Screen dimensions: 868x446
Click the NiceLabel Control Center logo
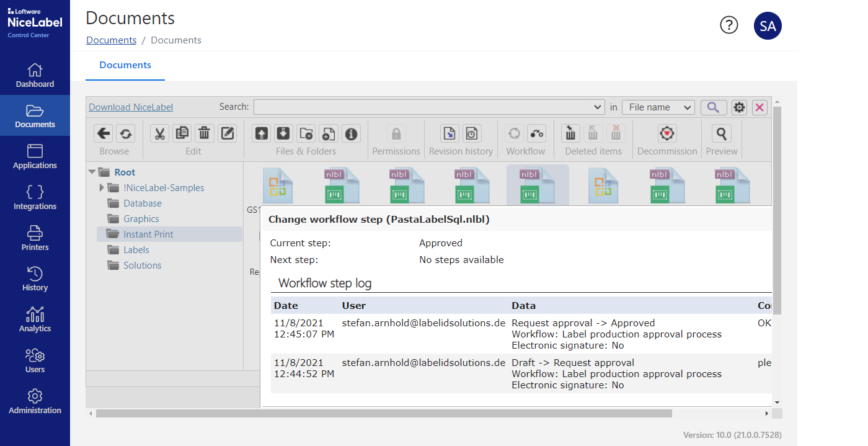tap(35, 24)
